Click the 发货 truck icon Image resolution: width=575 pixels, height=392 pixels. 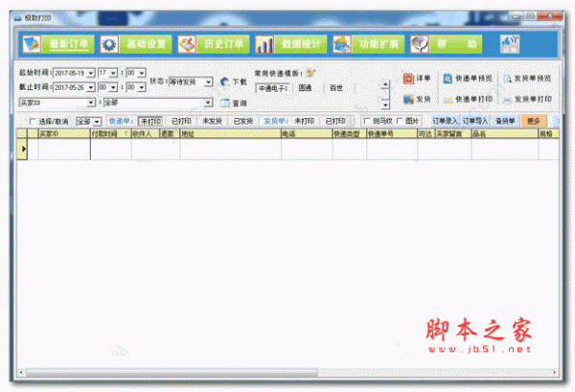(408, 100)
